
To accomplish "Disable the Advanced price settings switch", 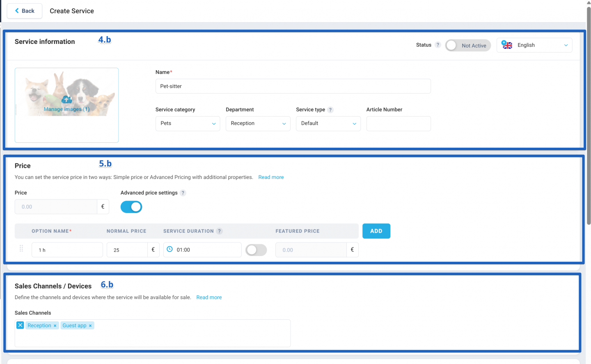I will (131, 207).
